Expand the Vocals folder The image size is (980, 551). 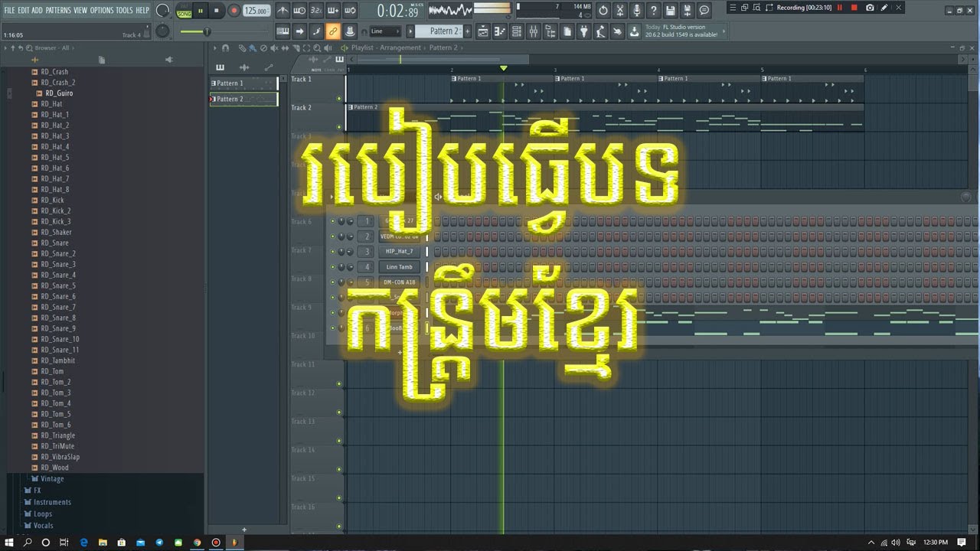[44, 526]
